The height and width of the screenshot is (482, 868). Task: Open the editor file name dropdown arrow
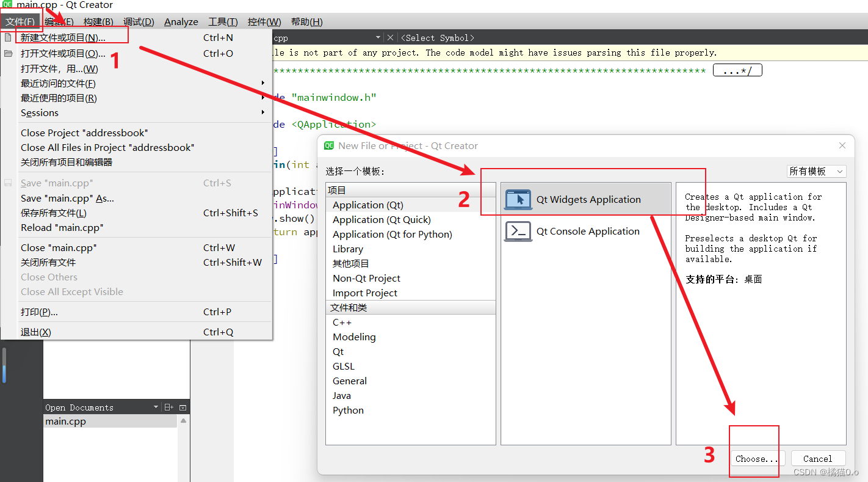(378, 38)
